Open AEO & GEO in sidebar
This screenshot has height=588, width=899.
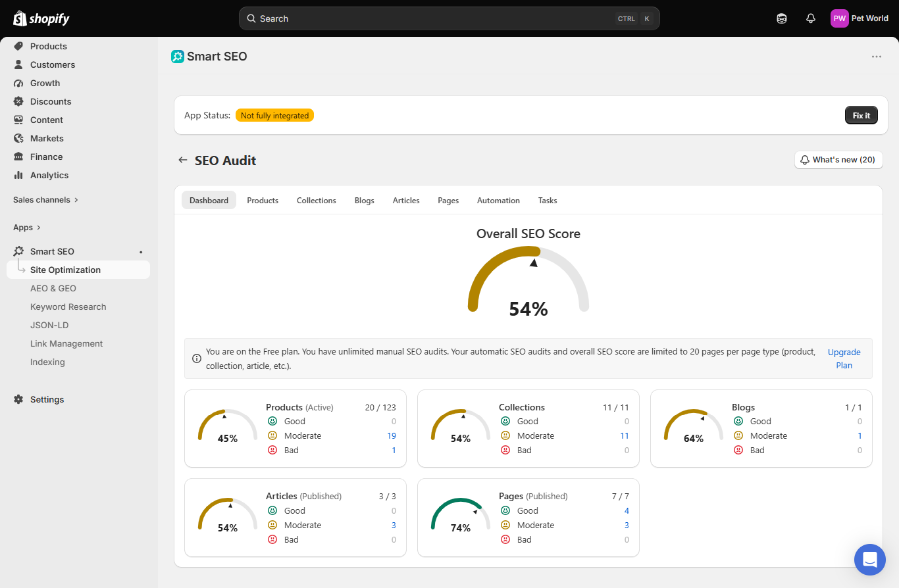[x=53, y=288]
